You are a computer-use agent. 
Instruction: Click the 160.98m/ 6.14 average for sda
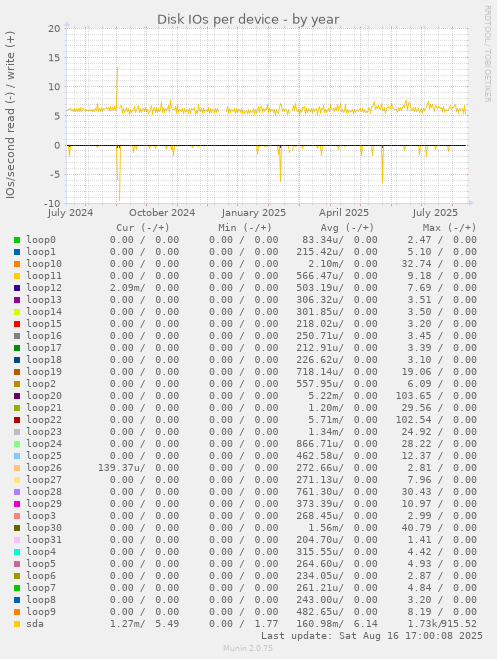[337, 624]
